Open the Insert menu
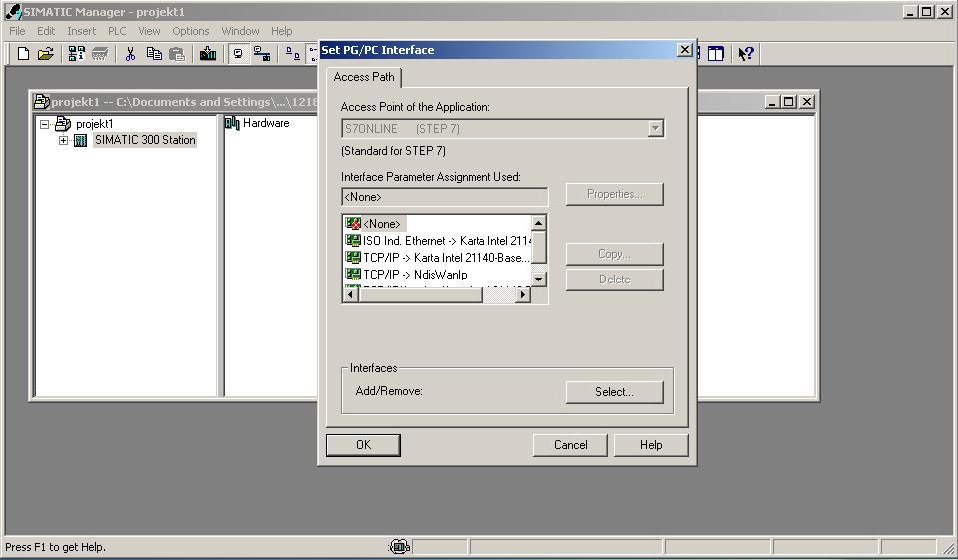Viewport: 958px width, 560px height. click(81, 31)
